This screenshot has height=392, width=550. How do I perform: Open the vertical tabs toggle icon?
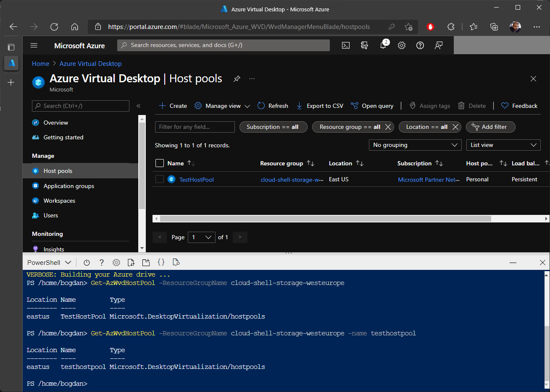coord(11,47)
